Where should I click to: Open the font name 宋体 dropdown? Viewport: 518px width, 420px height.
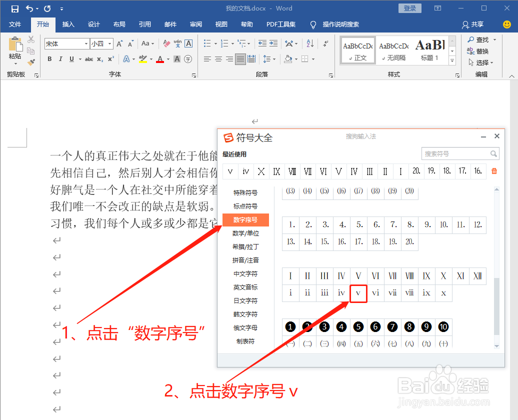tap(86, 43)
